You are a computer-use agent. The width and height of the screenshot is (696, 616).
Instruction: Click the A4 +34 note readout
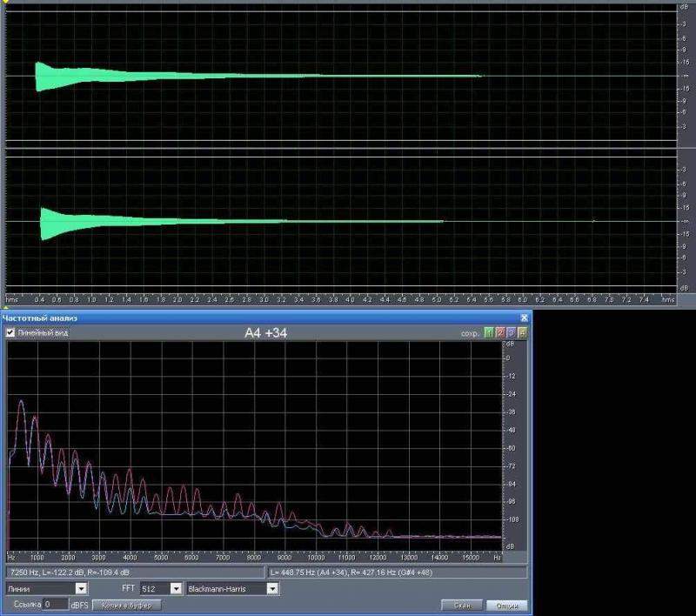264,332
